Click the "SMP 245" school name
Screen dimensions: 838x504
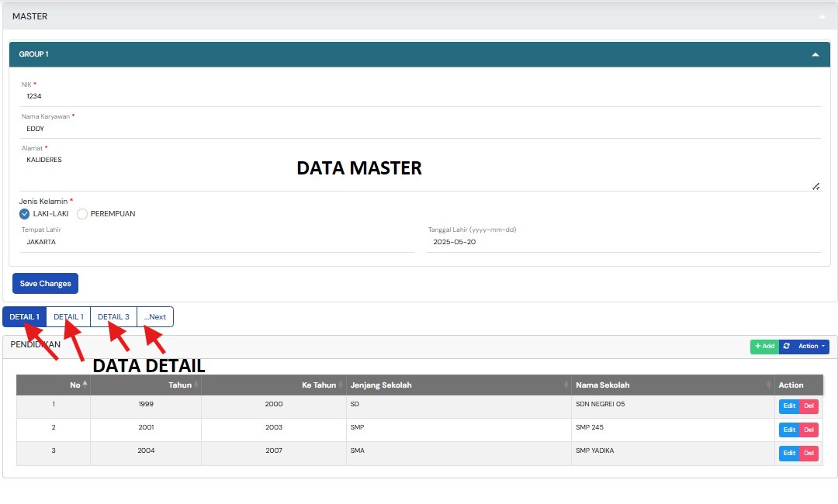590,428
